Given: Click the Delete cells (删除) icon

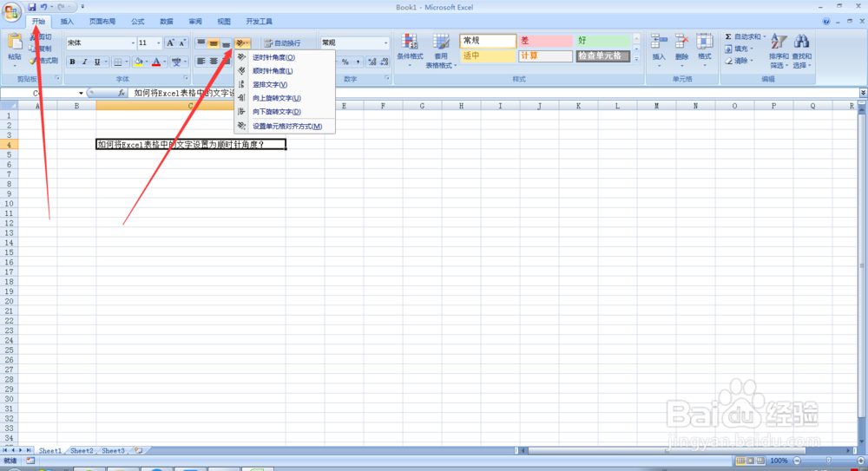Looking at the screenshot, I should coord(681,42).
